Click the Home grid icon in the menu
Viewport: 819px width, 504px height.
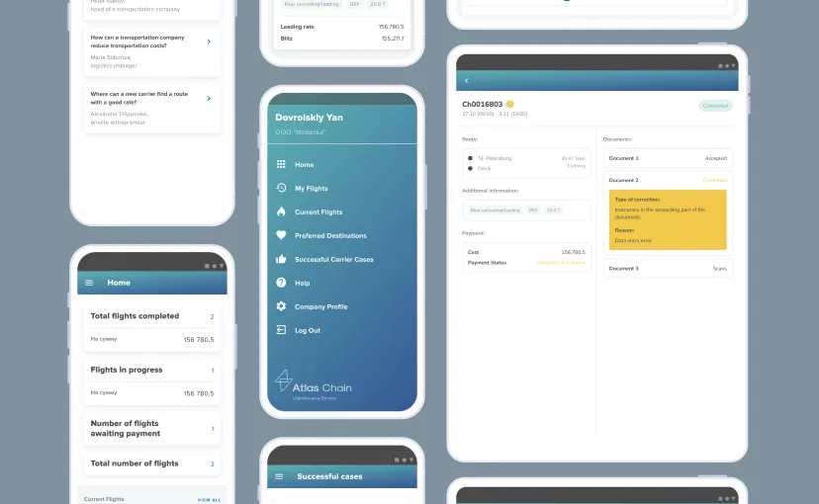point(281,164)
